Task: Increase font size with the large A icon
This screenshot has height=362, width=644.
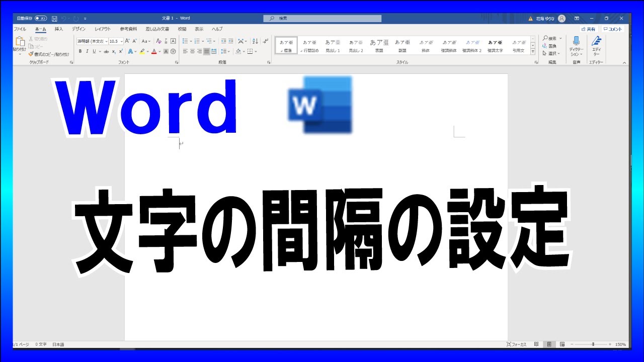Action: click(x=127, y=41)
